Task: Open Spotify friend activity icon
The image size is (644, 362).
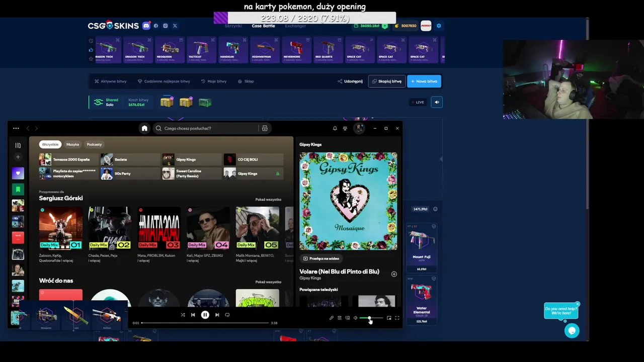Action: [345, 128]
